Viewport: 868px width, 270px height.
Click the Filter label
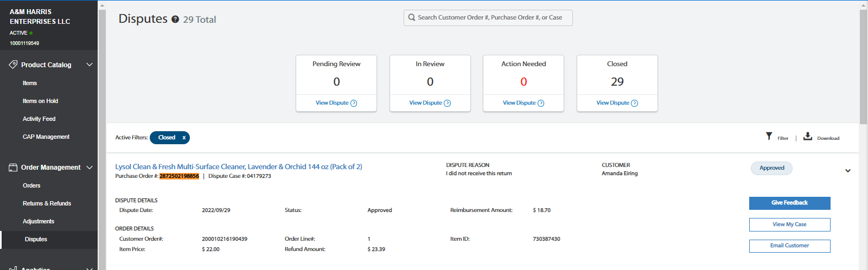(x=783, y=138)
